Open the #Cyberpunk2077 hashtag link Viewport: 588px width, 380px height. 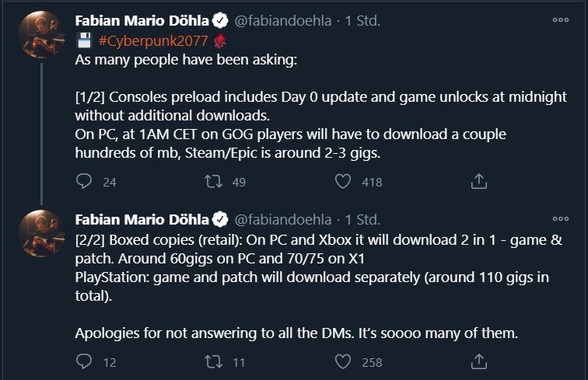tap(154, 40)
